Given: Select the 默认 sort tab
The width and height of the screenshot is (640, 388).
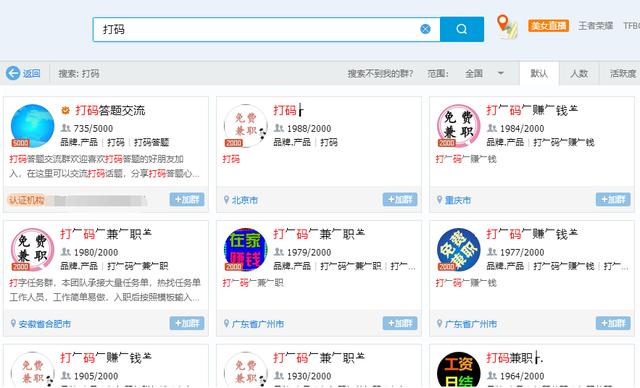Looking at the screenshot, I should [539, 73].
